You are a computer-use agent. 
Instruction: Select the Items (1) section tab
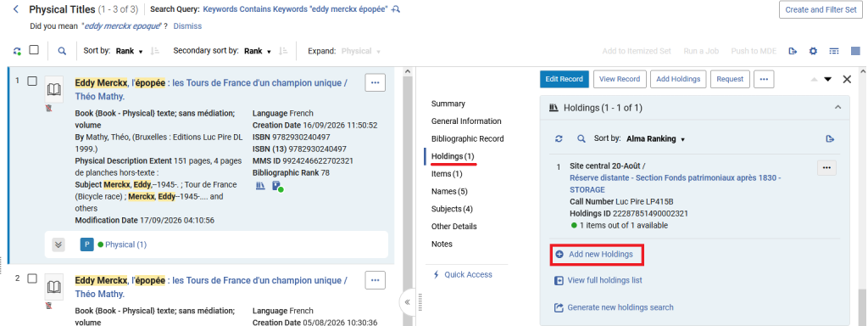coord(447,174)
